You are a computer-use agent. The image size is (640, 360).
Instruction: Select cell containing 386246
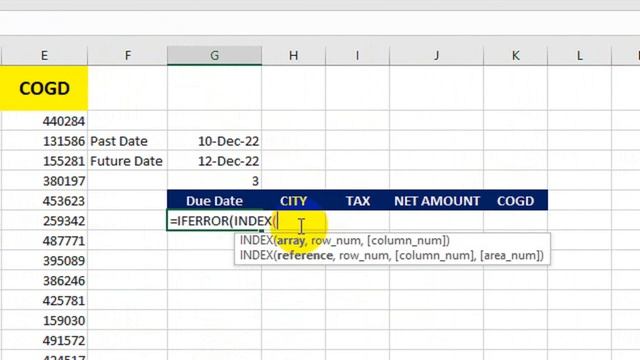(x=44, y=281)
